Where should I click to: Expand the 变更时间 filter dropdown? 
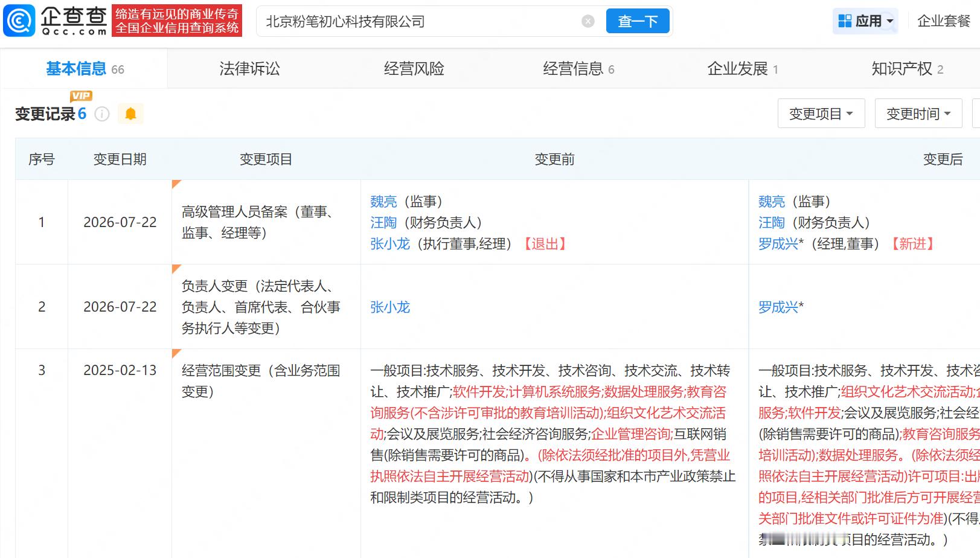point(918,114)
